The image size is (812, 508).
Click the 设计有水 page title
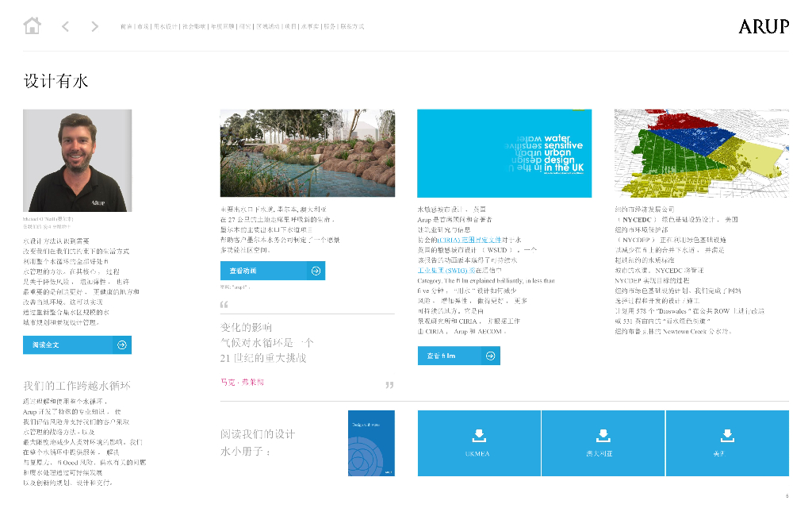tap(56, 81)
